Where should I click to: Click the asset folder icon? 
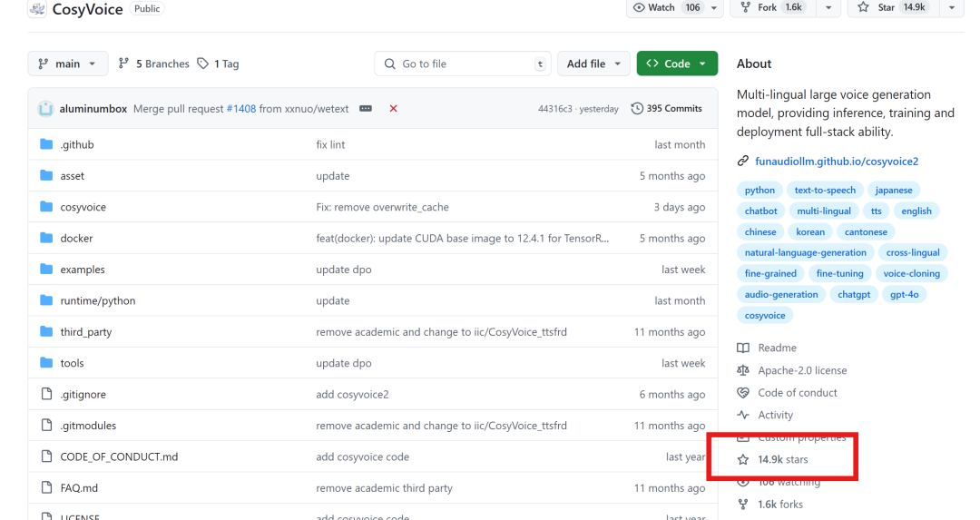tap(46, 176)
